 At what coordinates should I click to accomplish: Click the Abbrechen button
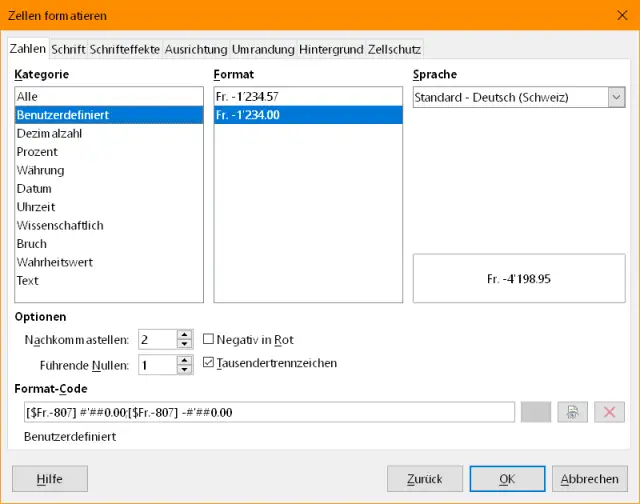coord(589,479)
